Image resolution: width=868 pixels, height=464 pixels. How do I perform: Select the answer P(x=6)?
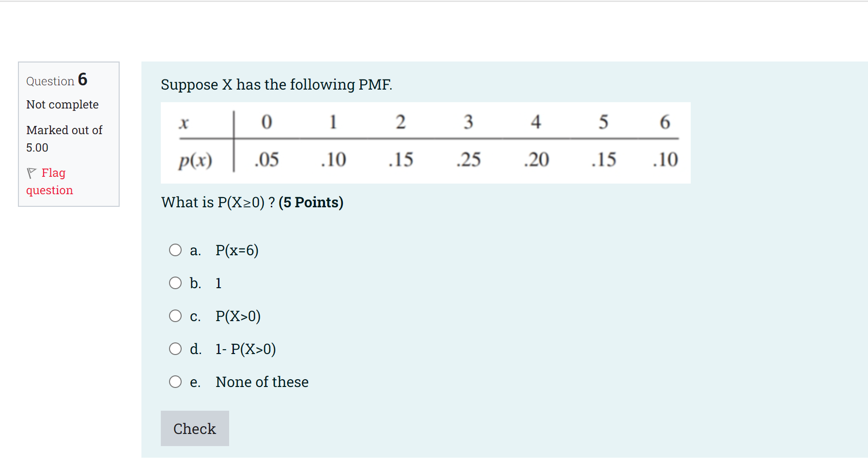pyautogui.click(x=237, y=251)
